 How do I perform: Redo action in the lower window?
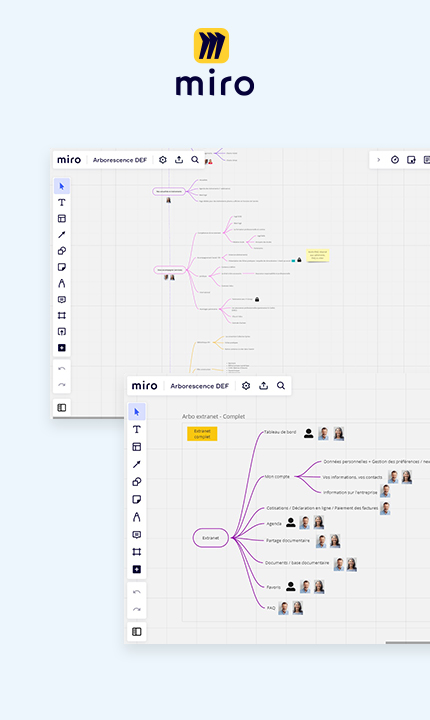[136, 609]
